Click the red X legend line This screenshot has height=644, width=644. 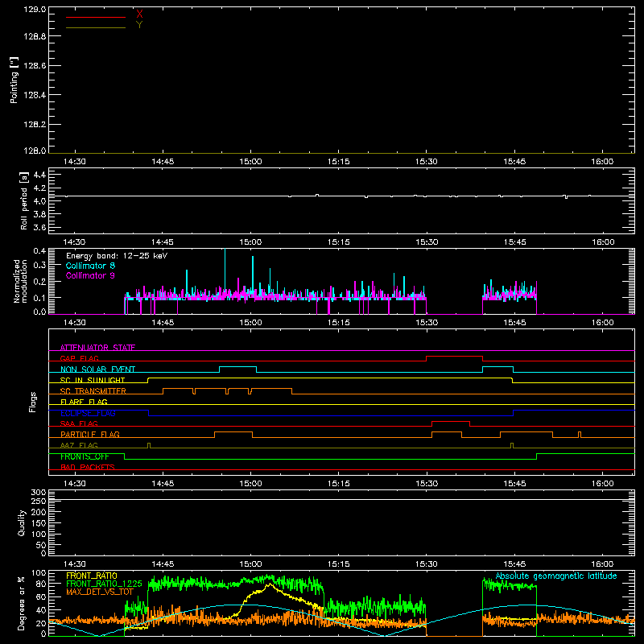[x=96, y=17]
